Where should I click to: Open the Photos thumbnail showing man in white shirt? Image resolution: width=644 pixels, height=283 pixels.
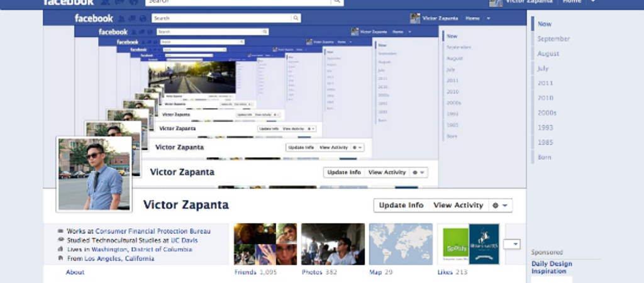point(333,244)
